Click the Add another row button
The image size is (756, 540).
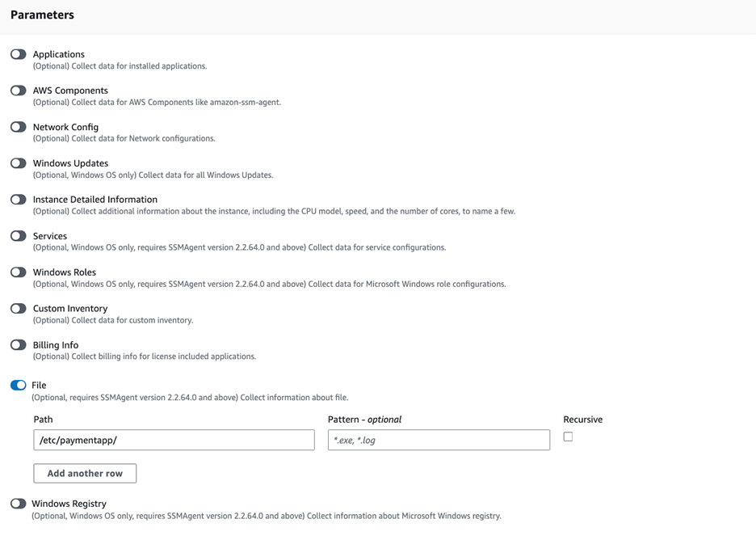pos(85,473)
